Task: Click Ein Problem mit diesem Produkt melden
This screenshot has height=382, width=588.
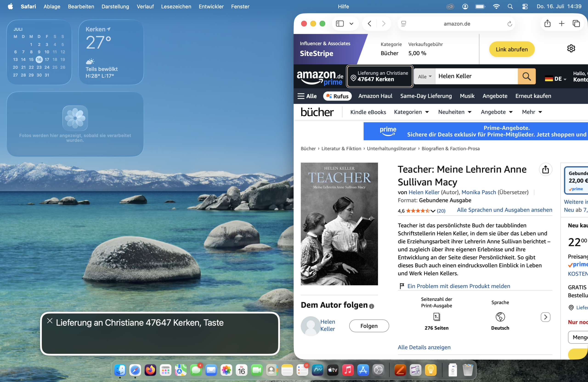Action: tap(458, 286)
